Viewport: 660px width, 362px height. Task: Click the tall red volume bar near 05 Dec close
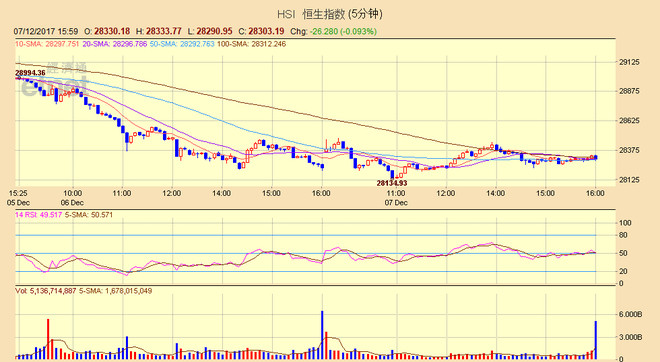click(x=48, y=339)
